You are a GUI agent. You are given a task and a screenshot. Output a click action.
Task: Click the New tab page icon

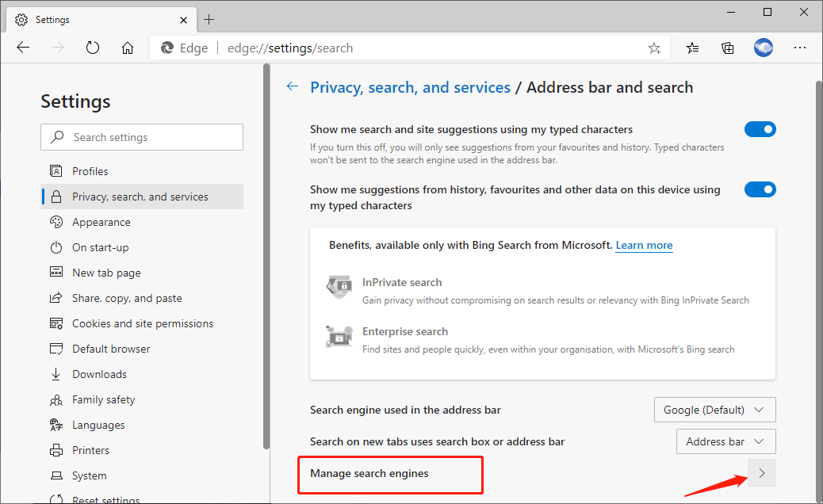56,272
